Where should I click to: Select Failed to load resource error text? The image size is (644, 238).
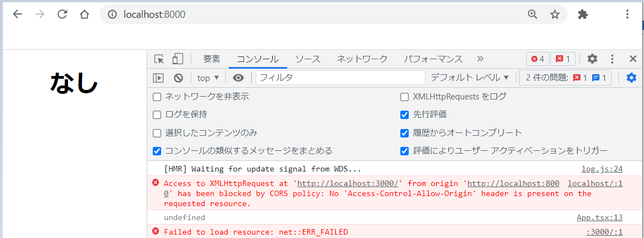pyautogui.click(x=255, y=232)
